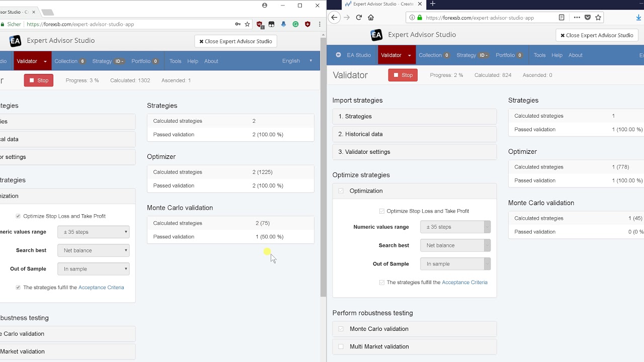Open Out of Sample dropdown in Firefox window
This screenshot has height=362, width=644.
455,264
